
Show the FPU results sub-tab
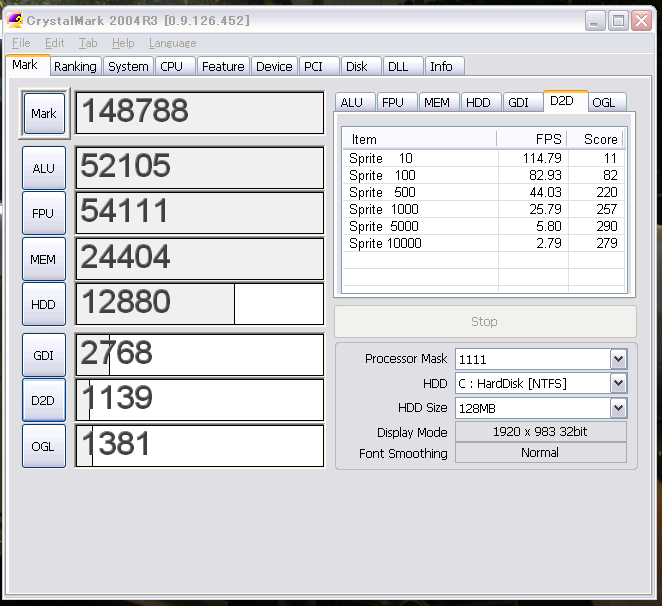pos(397,102)
